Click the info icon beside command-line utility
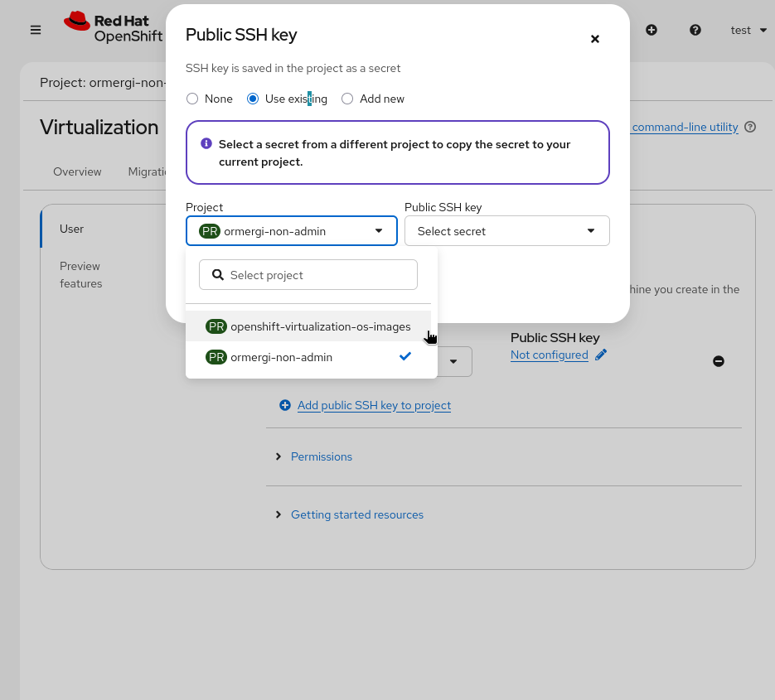 click(750, 127)
